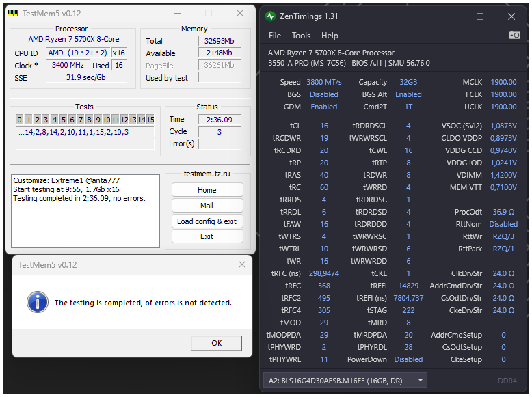Click test number 0 box in Tests

click(x=20, y=120)
